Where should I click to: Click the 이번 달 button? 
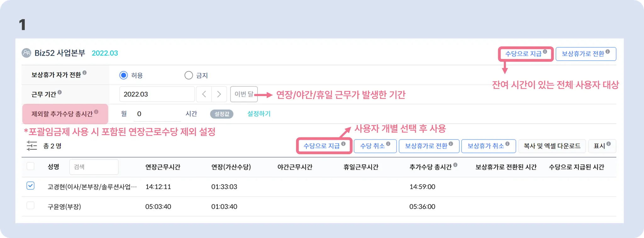(x=244, y=94)
